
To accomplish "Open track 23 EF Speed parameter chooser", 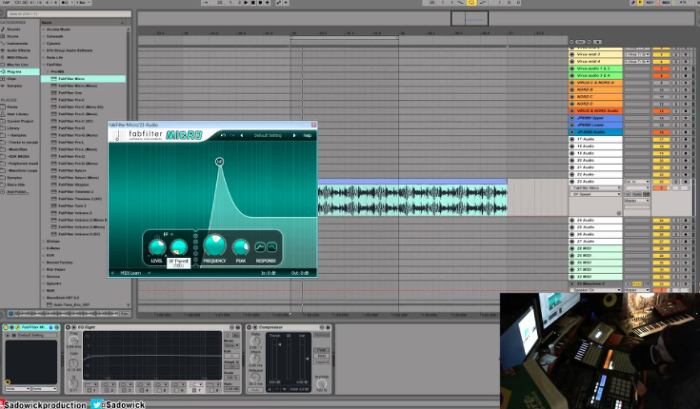I will coord(596,194).
